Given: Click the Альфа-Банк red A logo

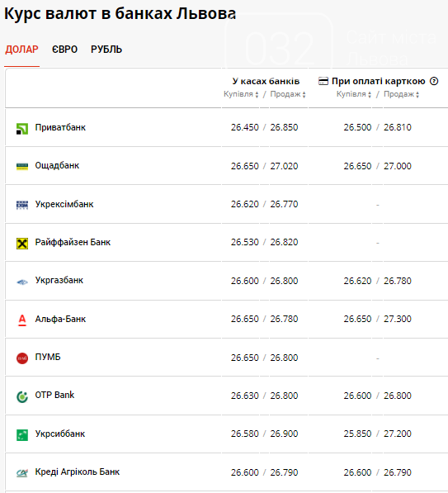Looking at the screenshot, I should pos(22,320).
